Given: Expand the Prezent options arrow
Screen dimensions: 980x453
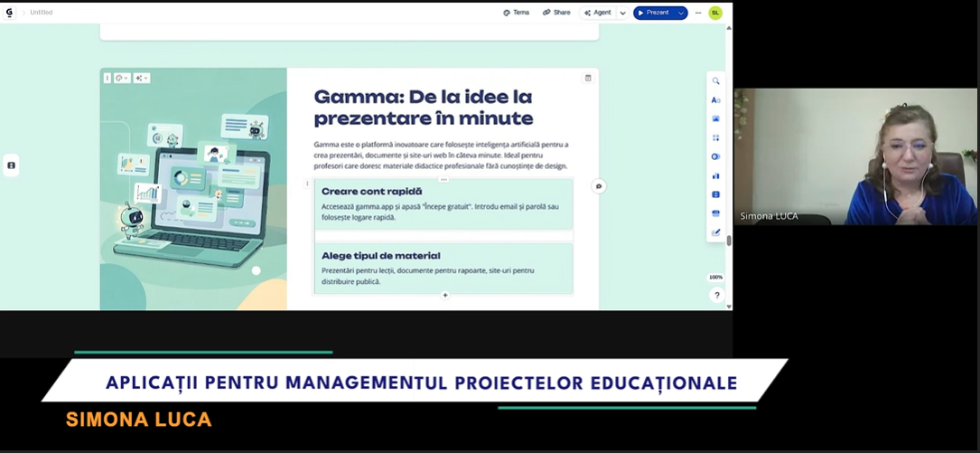Looking at the screenshot, I should (681, 13).
